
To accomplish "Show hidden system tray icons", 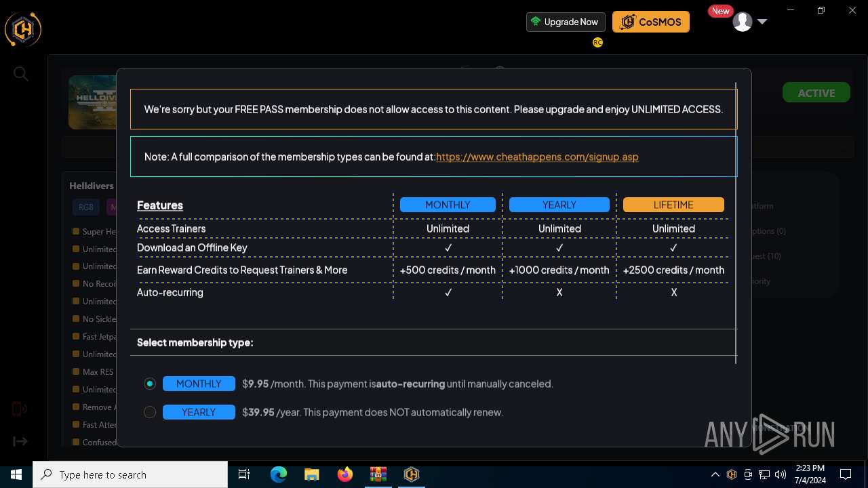I will (715, 474).
